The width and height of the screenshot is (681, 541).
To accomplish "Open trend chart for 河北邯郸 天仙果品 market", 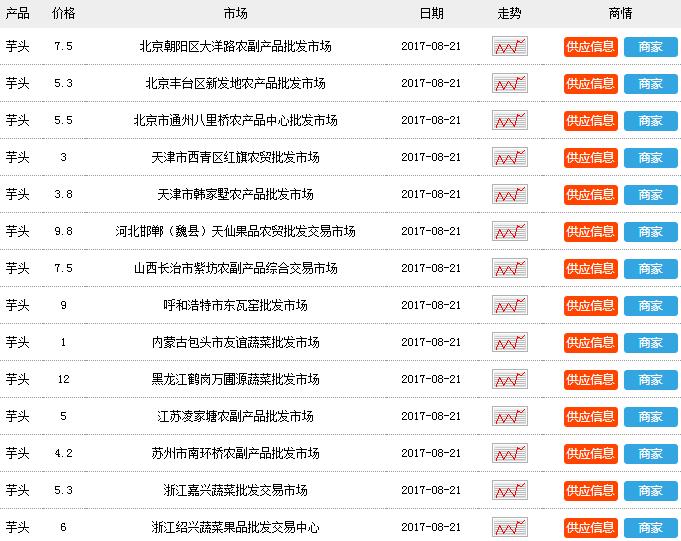I will 509,232.
